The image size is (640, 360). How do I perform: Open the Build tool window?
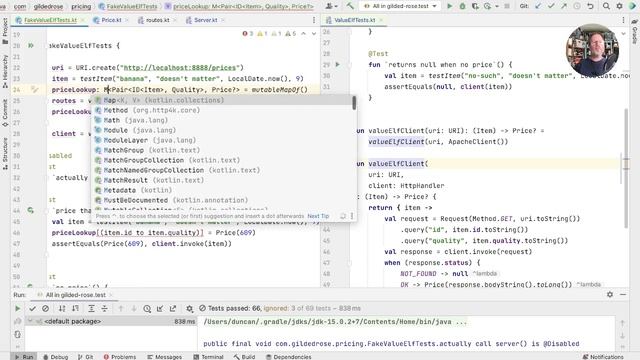244,357
